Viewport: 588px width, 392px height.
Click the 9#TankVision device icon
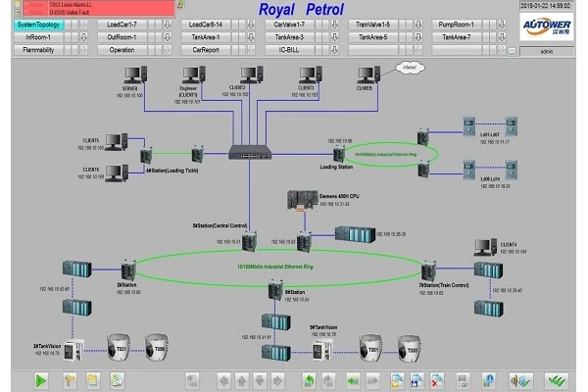click(322, 351)
